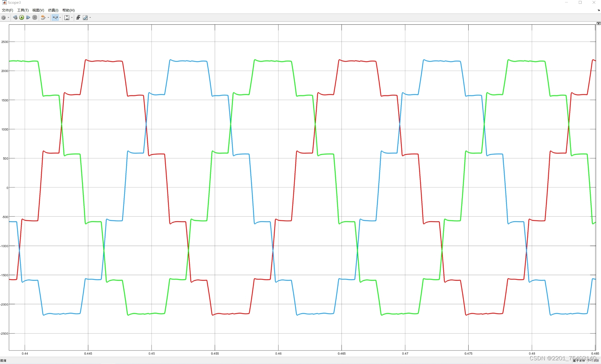
Task: Close the Scope3 window
Action: tap(594, 3)
